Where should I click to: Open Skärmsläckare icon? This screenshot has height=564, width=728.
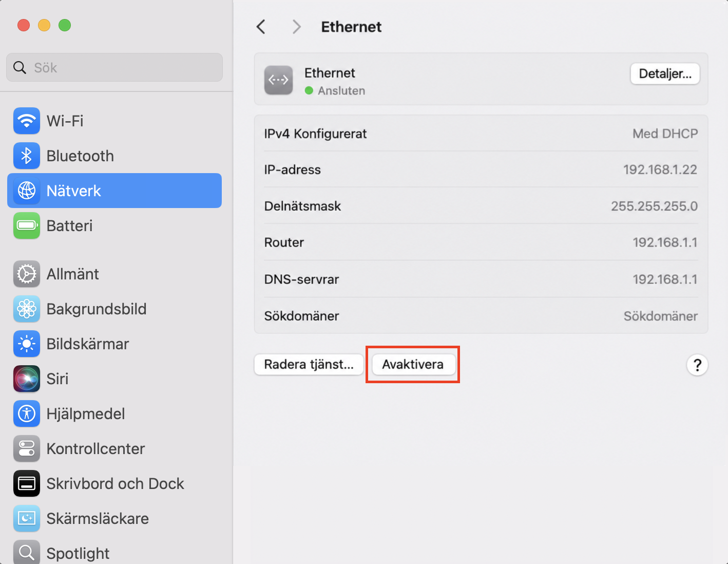tap(27, 518)
